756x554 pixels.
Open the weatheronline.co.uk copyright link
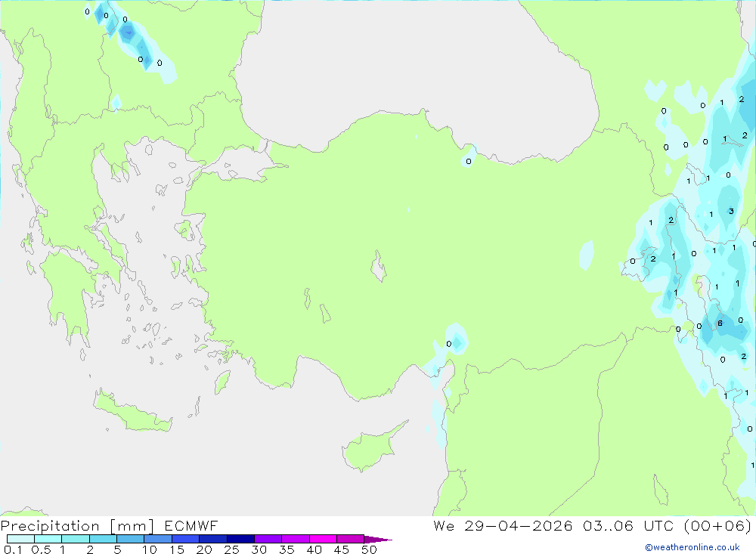tap(692, 547)
